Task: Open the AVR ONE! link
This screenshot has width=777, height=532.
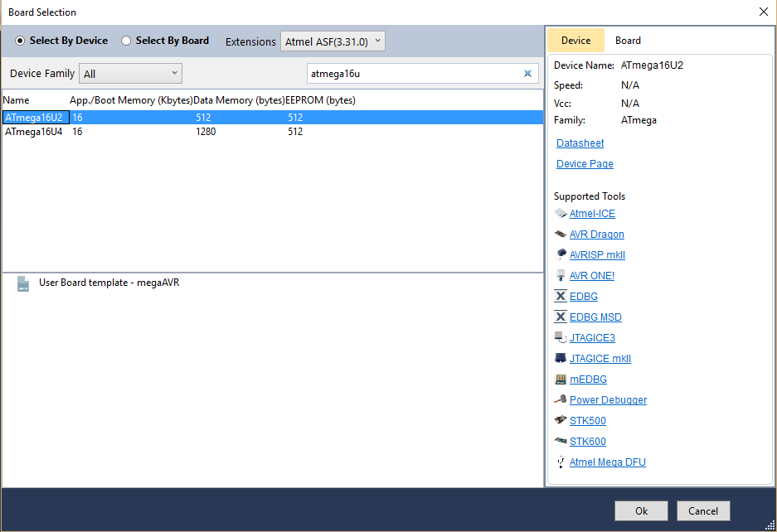Action: point(592,276)
